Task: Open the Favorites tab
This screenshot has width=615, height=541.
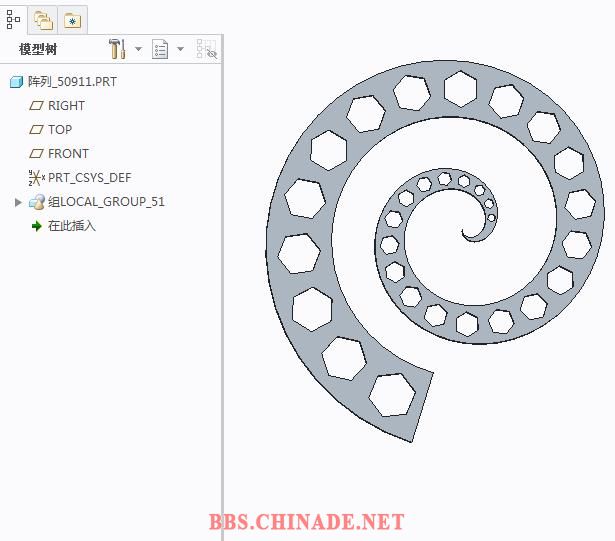Action: point(72,19)
